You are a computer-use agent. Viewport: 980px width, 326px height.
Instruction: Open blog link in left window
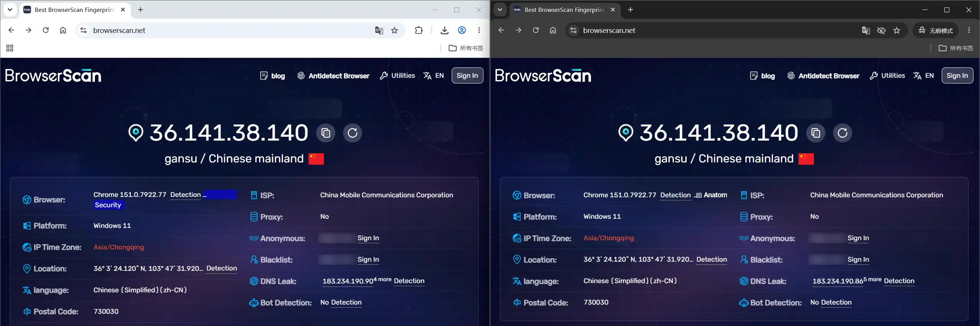pos(273,76)
